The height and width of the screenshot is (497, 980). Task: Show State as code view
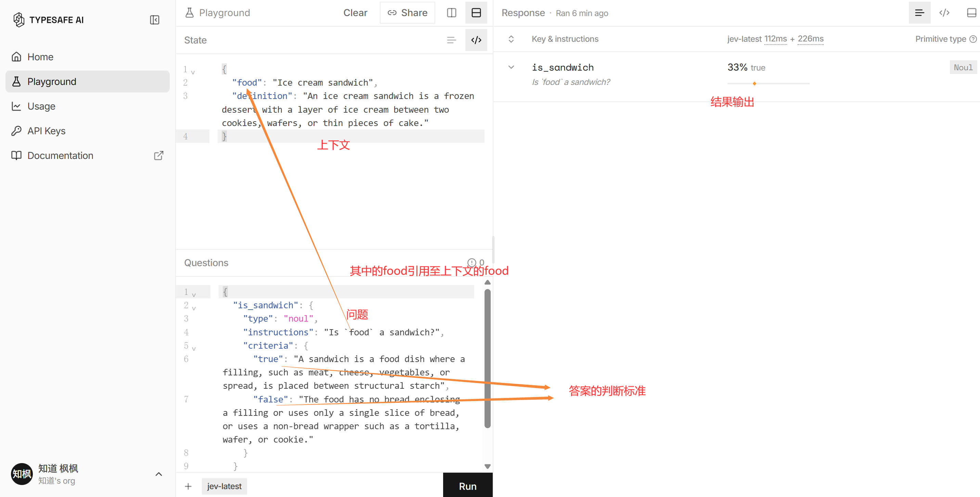(x=476, y=40)
